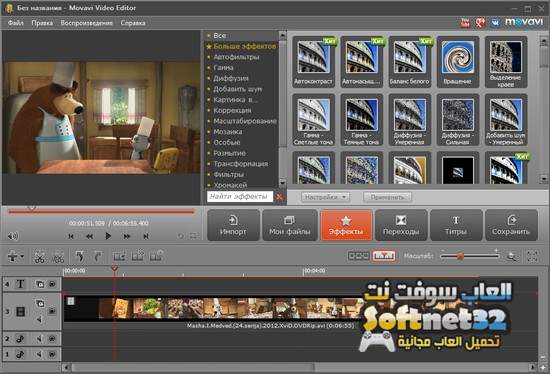The image size is (550, 374).
Task: Click the Импорт button
Action: (x=233, y=225)
